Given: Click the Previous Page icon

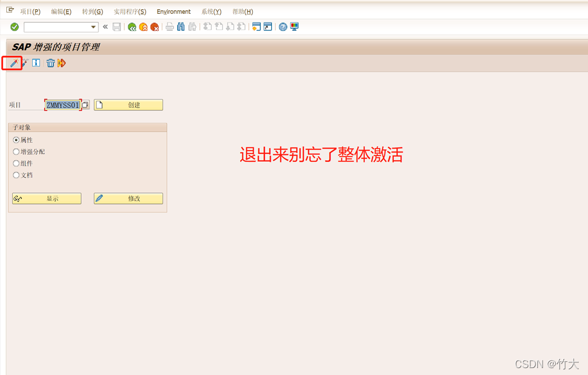Looking at the screenshot, I should tap(219, 26).
